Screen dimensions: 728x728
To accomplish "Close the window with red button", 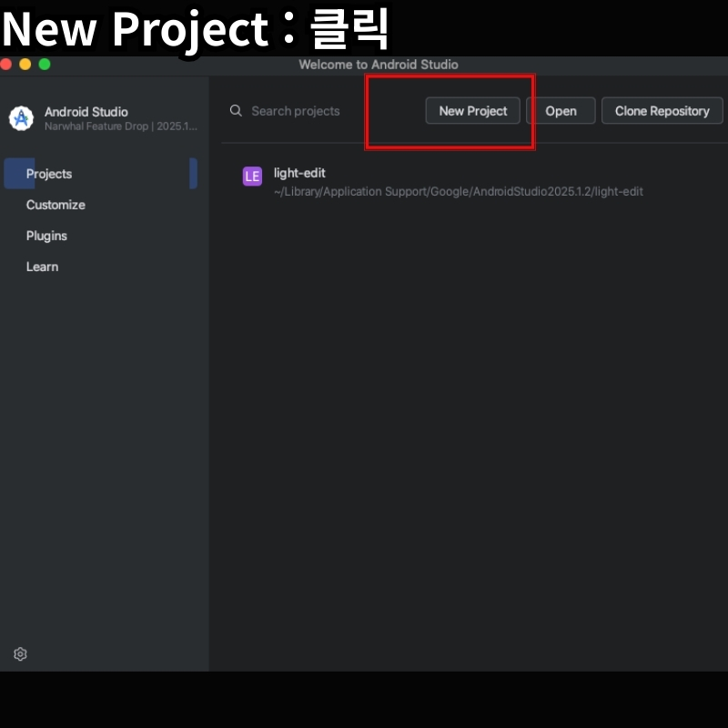I will pos(6,64).
